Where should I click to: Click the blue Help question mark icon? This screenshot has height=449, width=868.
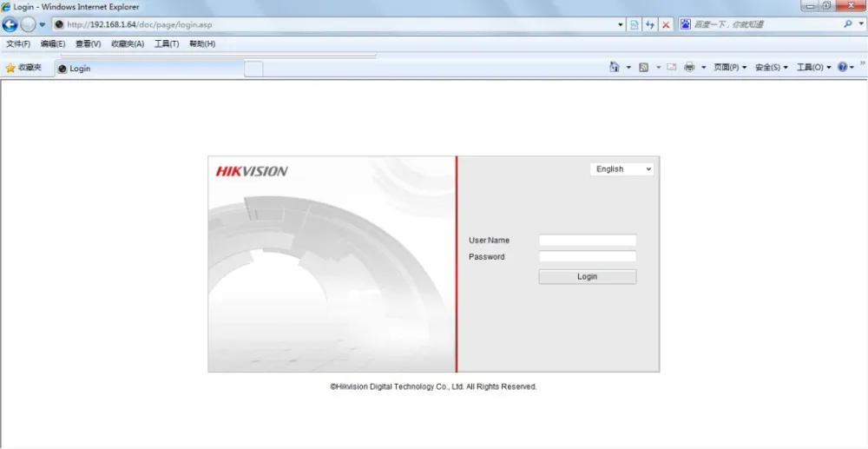[x=843, y=68]
